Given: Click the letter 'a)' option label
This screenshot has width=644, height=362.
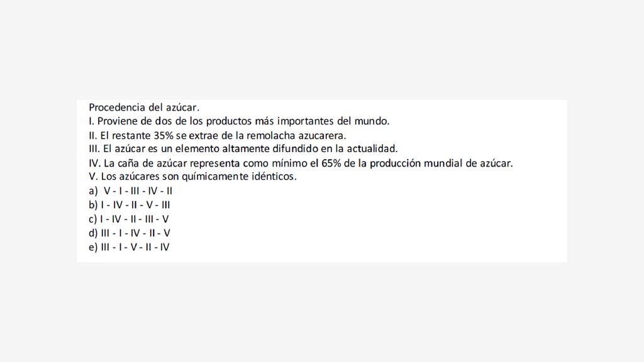Looking at the screenshot, I should coord(93,191).
